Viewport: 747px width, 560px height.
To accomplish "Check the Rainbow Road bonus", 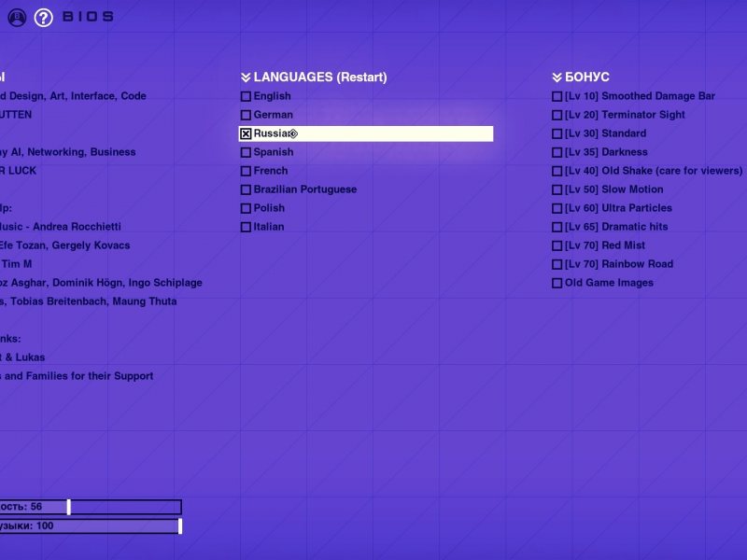I will pos(557,264).
